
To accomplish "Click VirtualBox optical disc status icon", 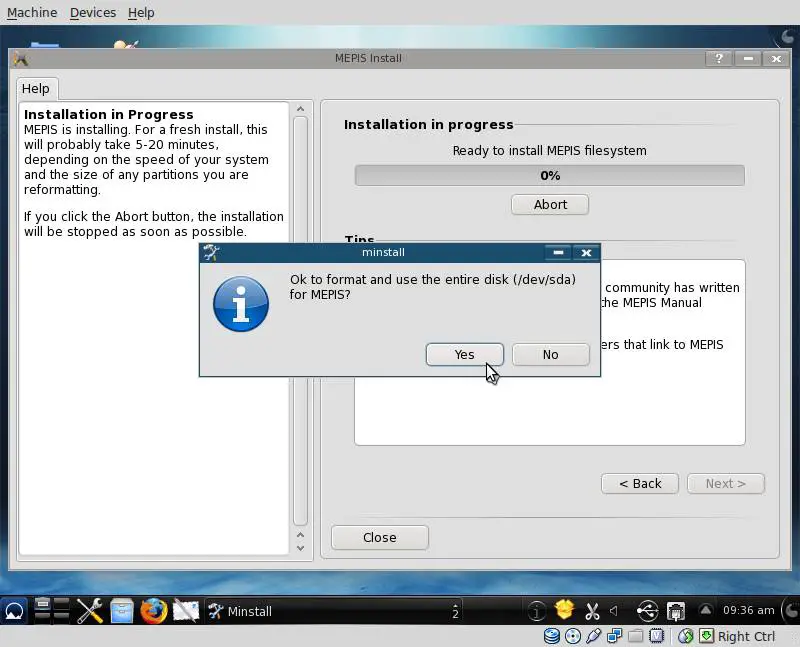I will [x=573, y=636].
